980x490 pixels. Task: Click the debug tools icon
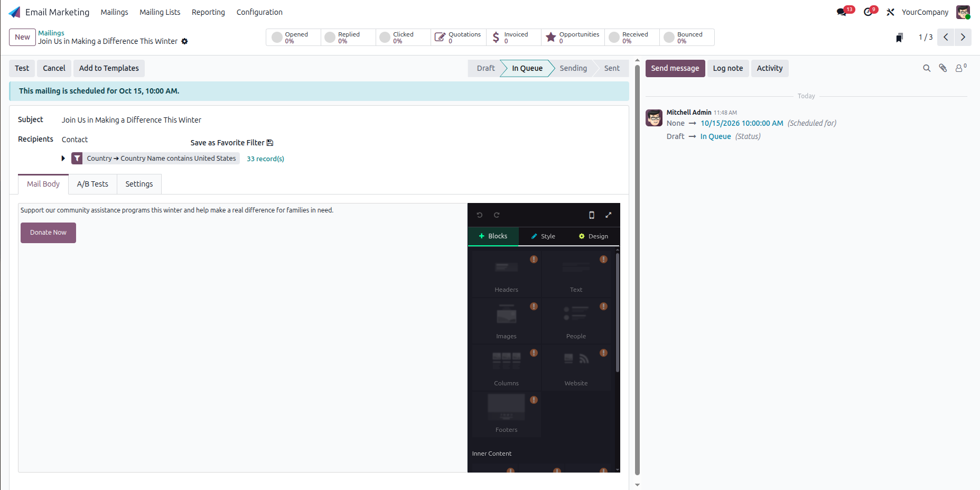[891, 12]
